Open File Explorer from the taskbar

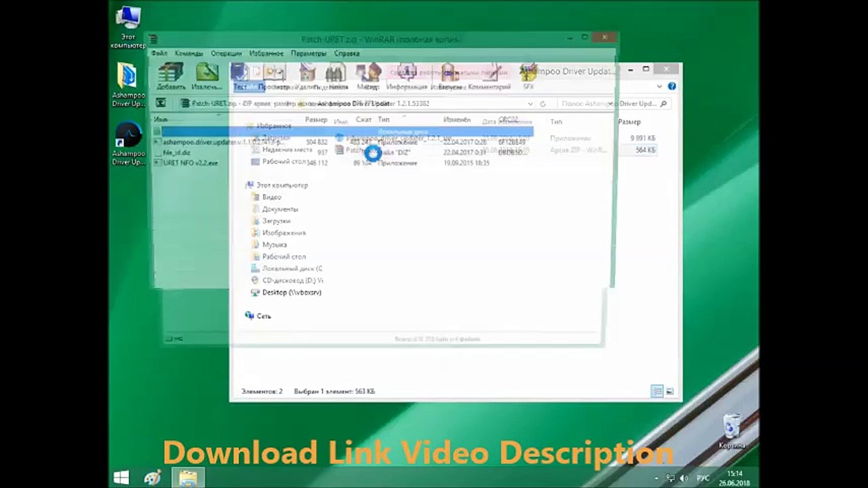[188, 478]
